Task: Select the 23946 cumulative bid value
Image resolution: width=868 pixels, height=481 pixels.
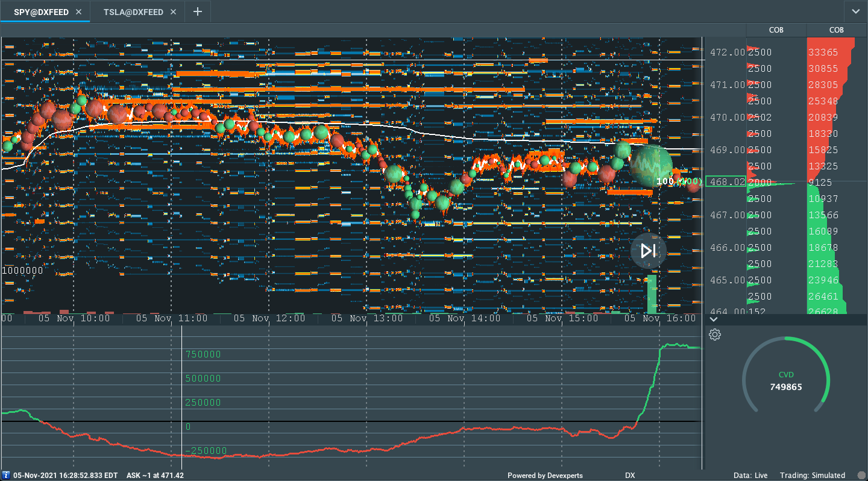Action: (x=823, y=280)
